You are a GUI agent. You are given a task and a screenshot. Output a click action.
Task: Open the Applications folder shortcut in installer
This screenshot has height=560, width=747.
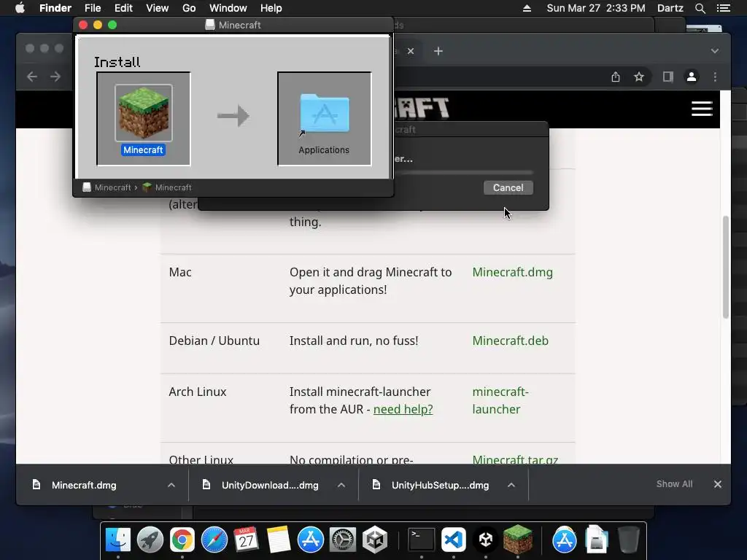click(324, 114)
